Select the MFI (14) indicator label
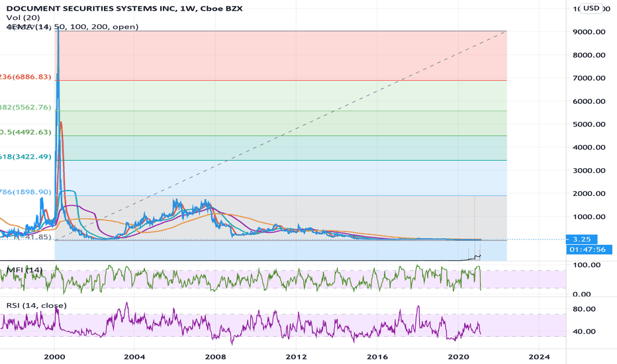The width and height of the screenshot is (617, 364). 24,270
